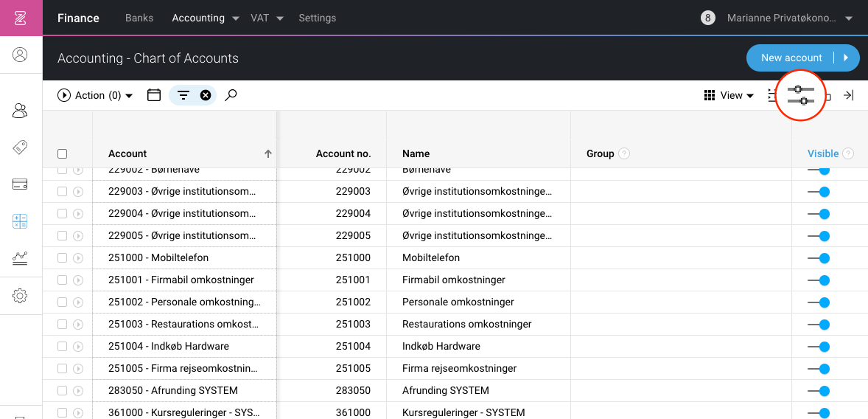This screenshot has height=419, width=868.
Task: Open the Marianne Privatøkono user dropdown
Action: 789,18
